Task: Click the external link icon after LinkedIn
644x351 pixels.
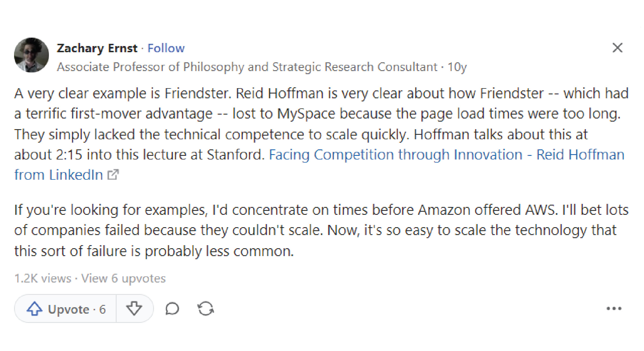Action: click(x=113, y=175)
